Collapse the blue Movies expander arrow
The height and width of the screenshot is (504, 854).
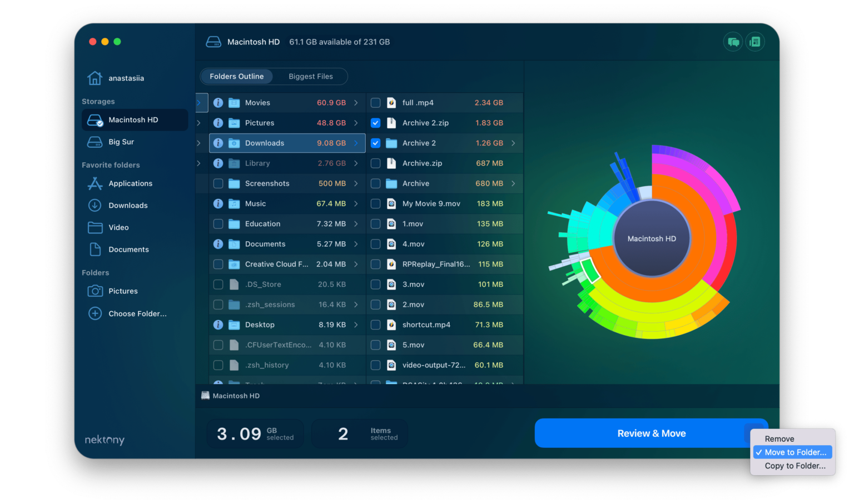pos(200,102)
